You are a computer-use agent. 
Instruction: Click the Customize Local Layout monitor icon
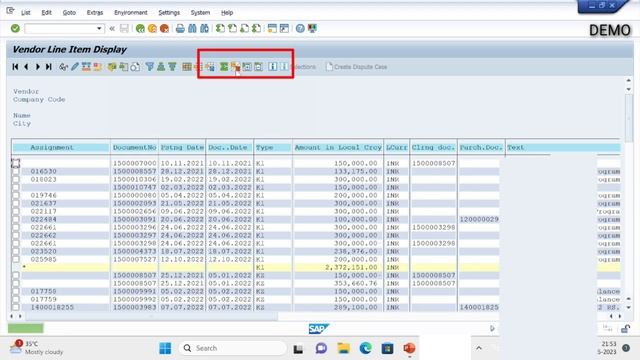312,28
